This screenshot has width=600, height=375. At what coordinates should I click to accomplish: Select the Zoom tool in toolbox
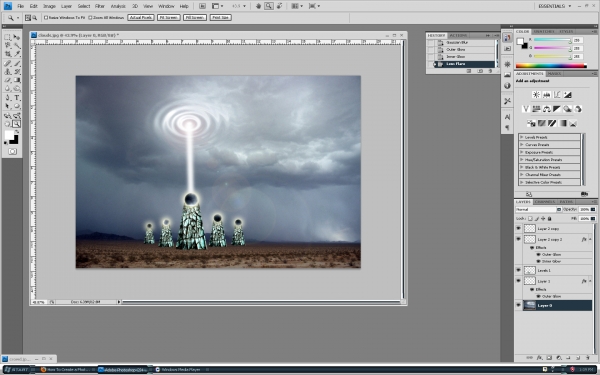click(x=16, y=124)
